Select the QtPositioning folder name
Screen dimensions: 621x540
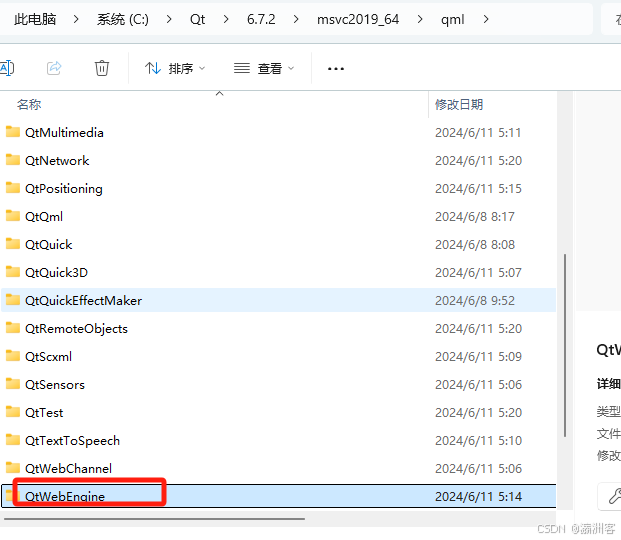tap(64, 189)
